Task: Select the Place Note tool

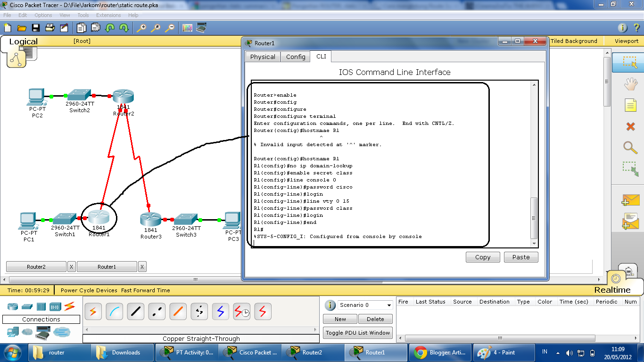Action: [630, 105]
